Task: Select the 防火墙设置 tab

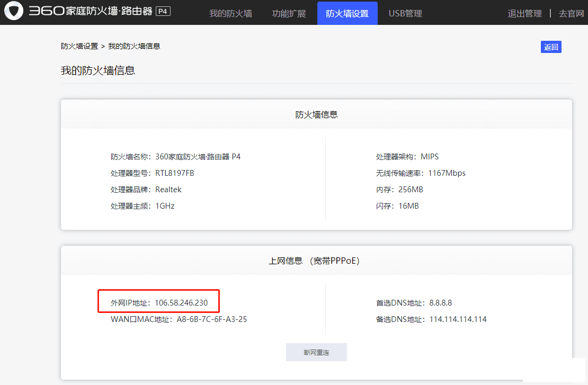Action: [347, 13]
